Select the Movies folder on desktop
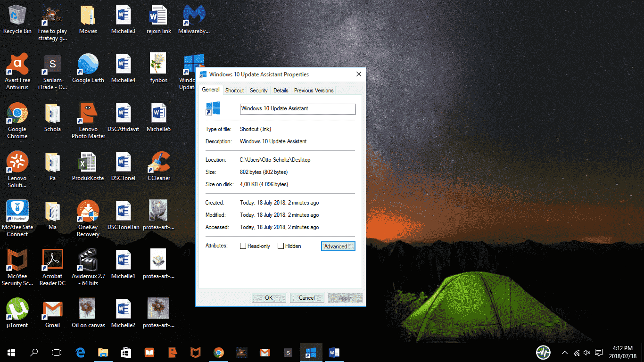This screenshot has width=644, height=362. pyautogui.click(x=88, y=20)
